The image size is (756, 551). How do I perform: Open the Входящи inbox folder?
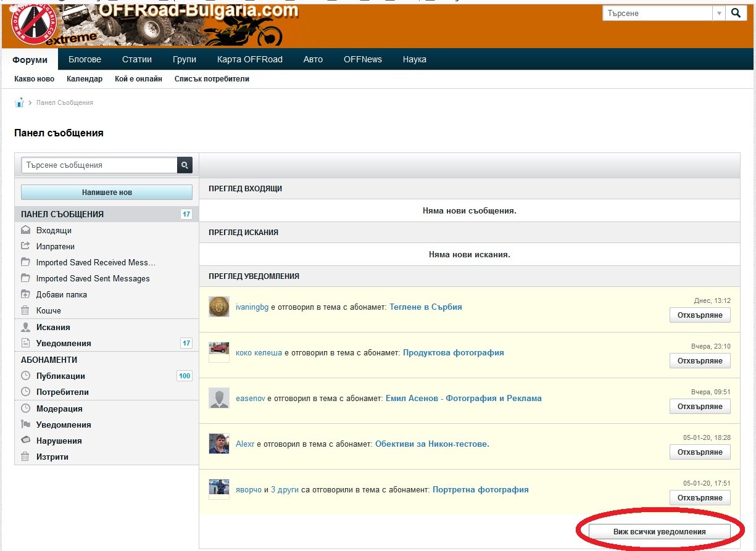point(54,230)
